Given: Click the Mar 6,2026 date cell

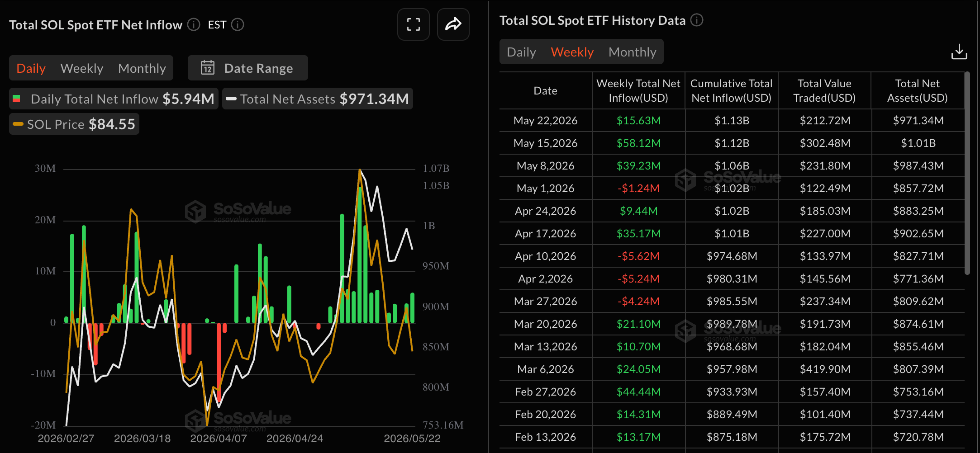Looking at the screenshot, I should [545, 369].
